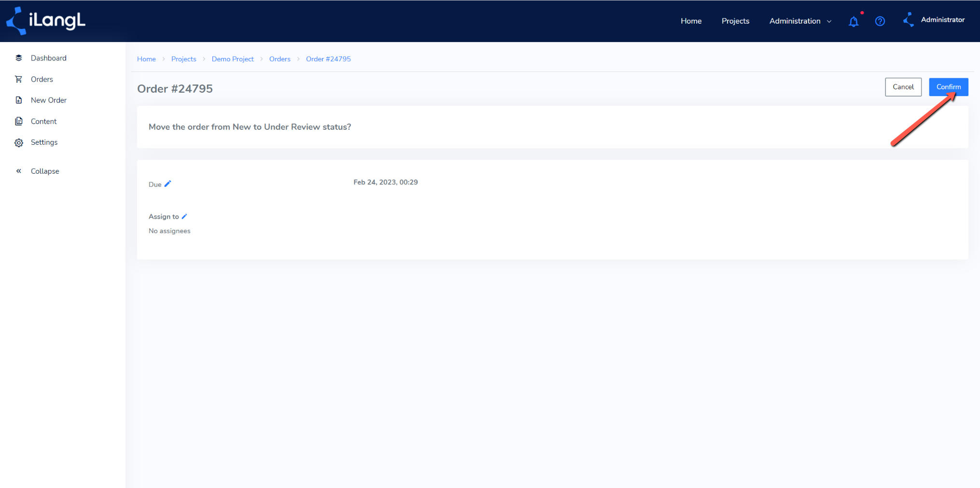Screen dimensions: 980x488
Task: Follow the Demo Project breadcrumb link
Action: coord(233,59)
